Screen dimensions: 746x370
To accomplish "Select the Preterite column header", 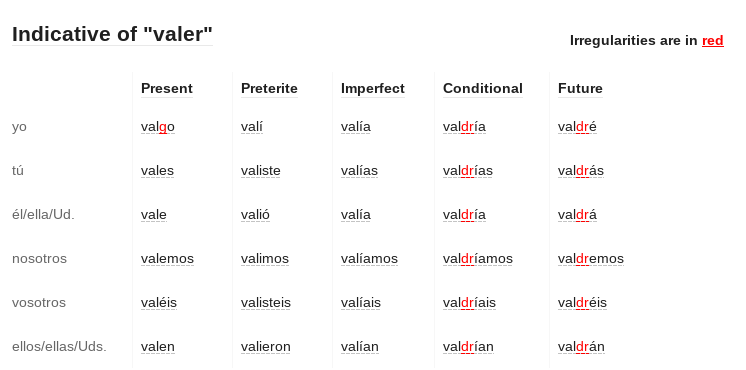I will point(269,88).
